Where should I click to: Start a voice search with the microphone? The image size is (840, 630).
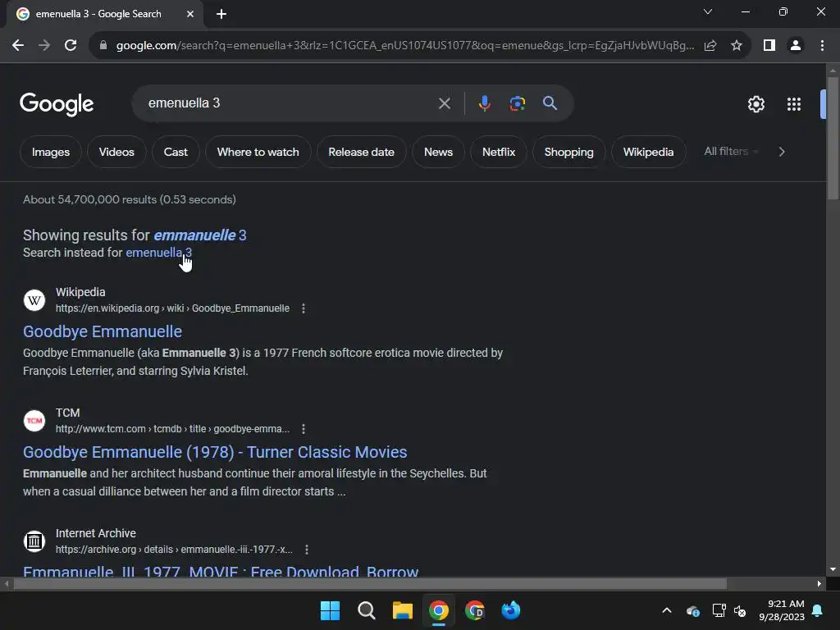[484, 103]
